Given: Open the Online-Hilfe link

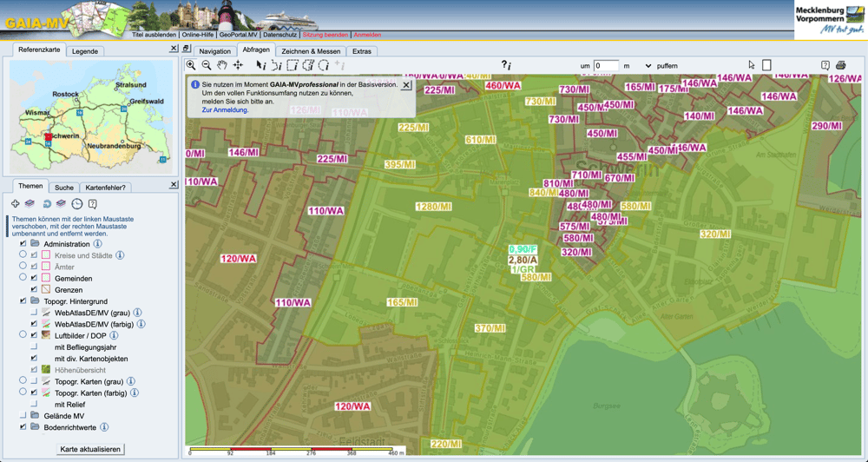Looking at the screenshot, I should (x=198, y=35).
